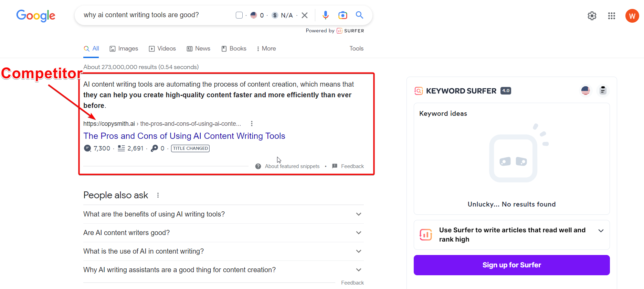Viewport: 644px width, 289px height.
Task: Open the Google apps grid
Action: pos(612,16)
